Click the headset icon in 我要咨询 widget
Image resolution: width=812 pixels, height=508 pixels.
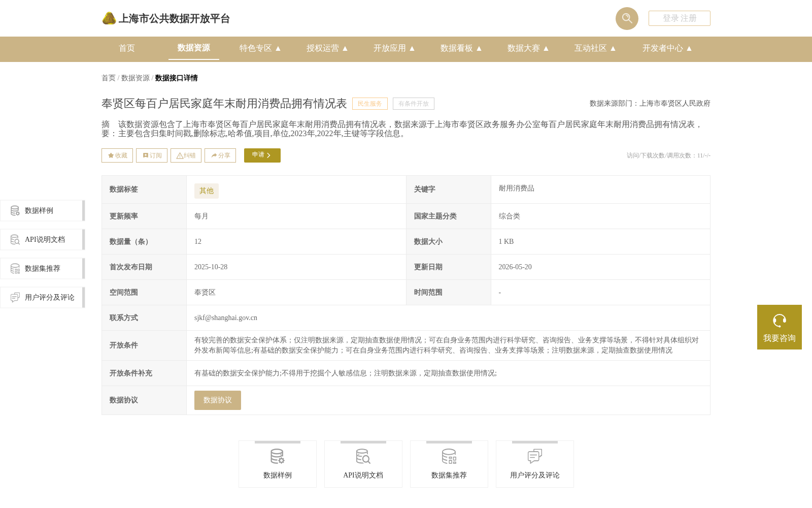click(780, 321)
